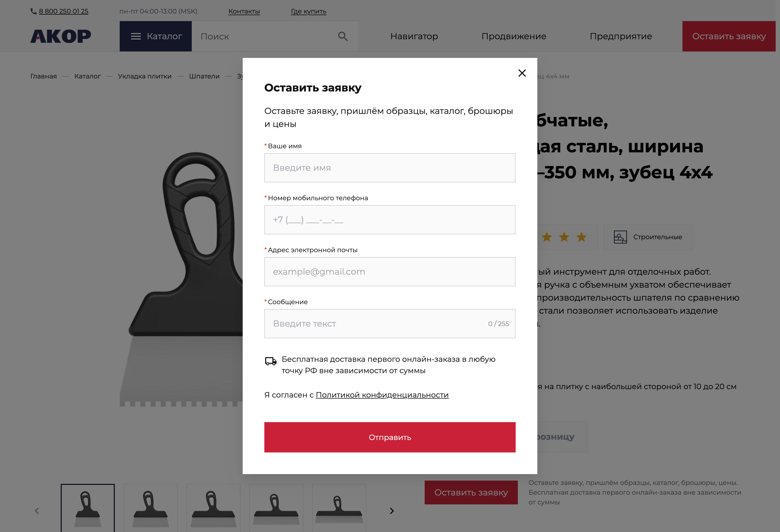The image size is (780, 532).
Task: Open the Предприятие menu item
Action: 620,36
